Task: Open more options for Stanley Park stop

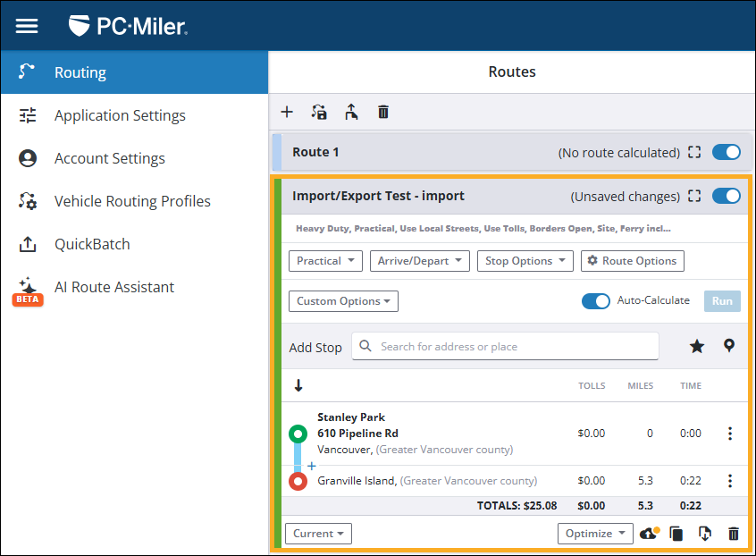Action: click(729, 434)
